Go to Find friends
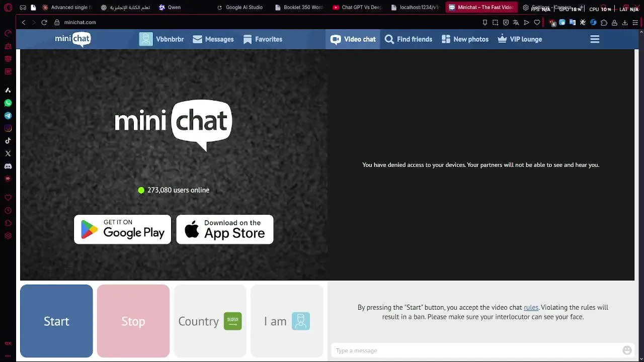The width and height of the screenshot is (644, 362). [x=409, y=39]
